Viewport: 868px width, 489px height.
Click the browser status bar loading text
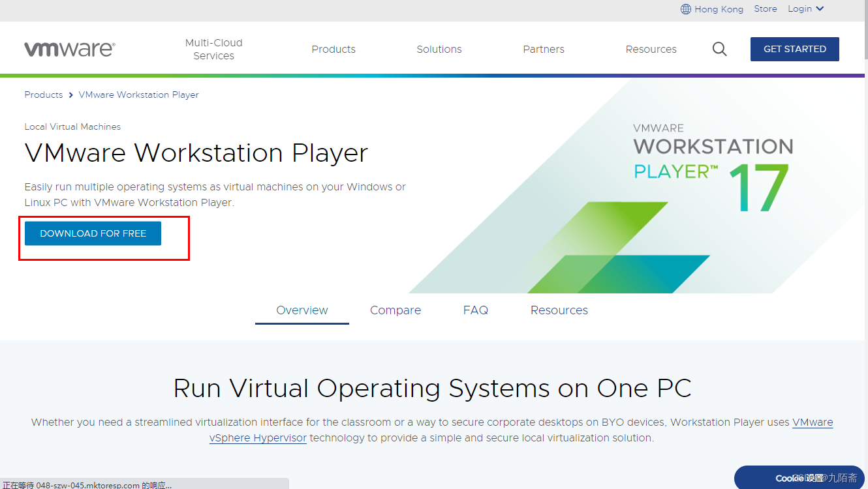(87, 484)
